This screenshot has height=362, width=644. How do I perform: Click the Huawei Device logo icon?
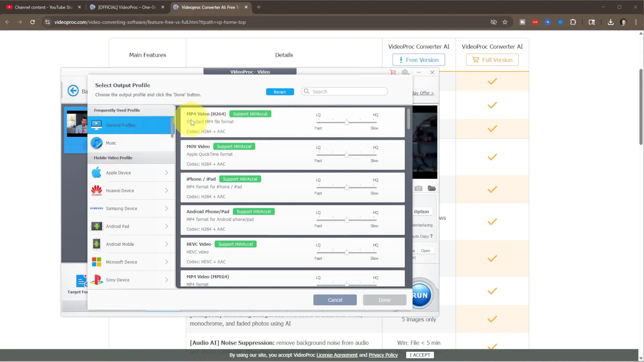pos(97,190)
